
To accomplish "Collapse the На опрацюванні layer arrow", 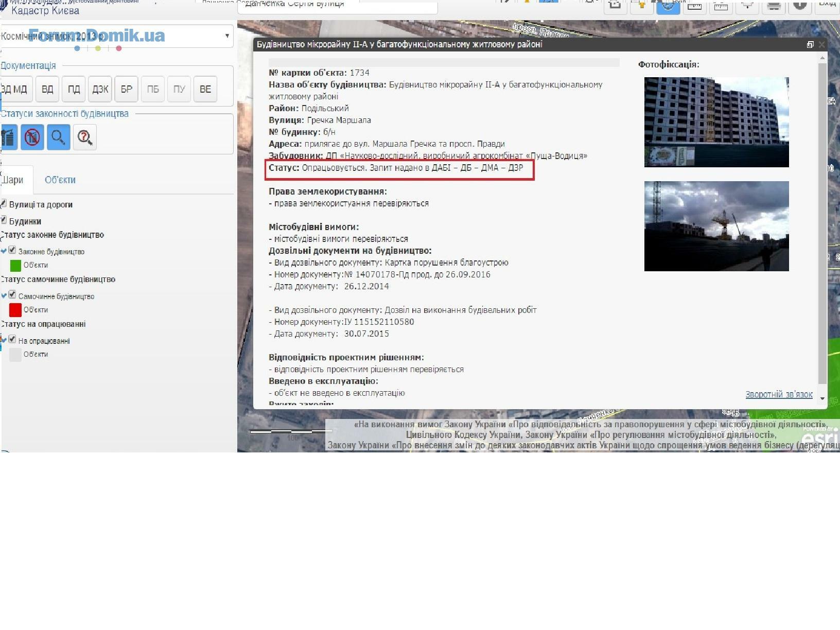I will point(4,340).
